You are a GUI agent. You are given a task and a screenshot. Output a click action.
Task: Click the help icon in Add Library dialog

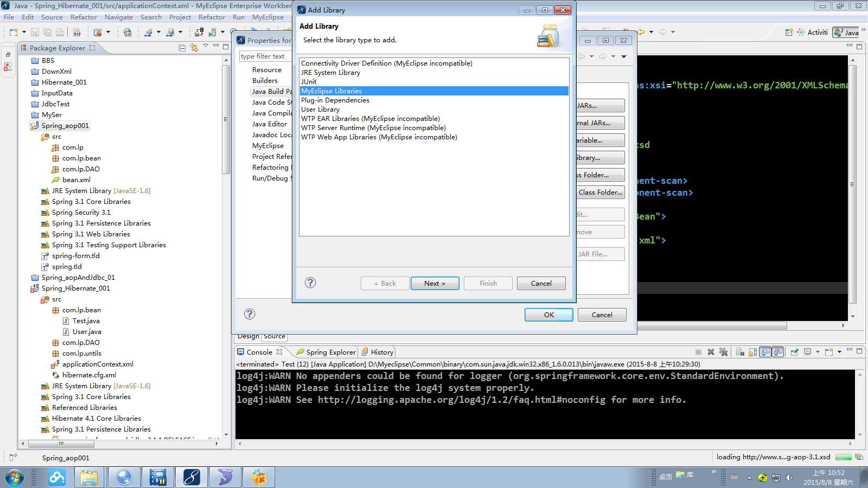pyautogui.click(x=310, y=282)
